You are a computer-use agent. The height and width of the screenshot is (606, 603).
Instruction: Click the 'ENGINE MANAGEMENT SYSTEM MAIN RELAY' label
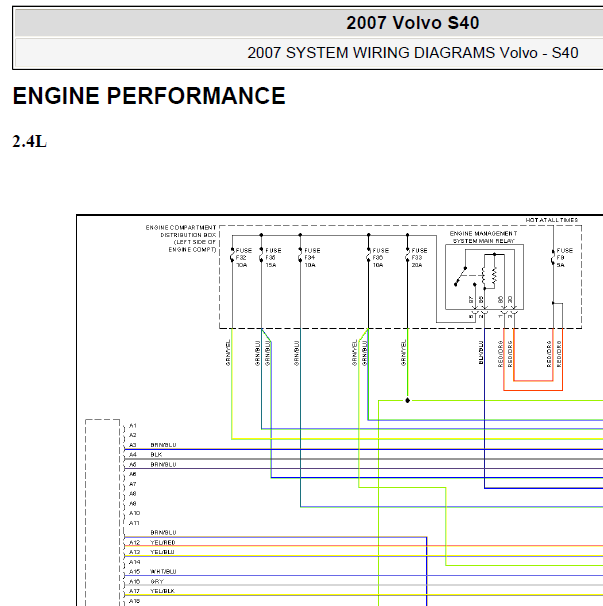tap(483, 237)
